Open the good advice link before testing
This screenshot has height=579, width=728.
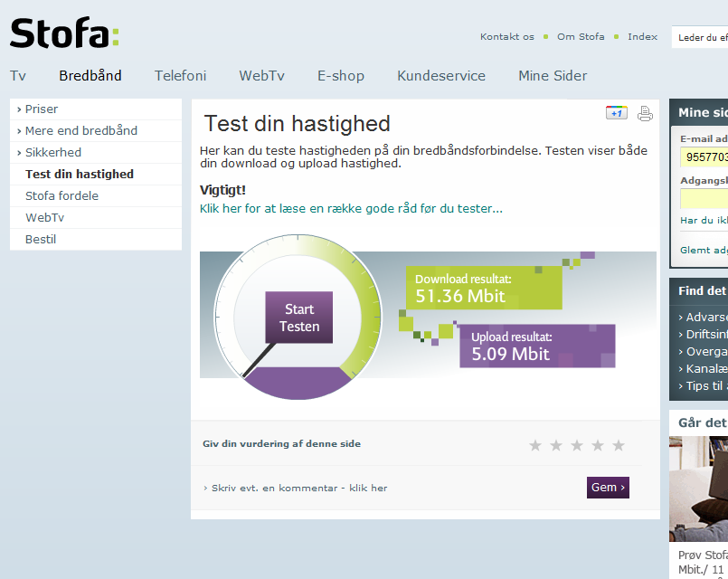pyautogui.click(x=351, y=208)
